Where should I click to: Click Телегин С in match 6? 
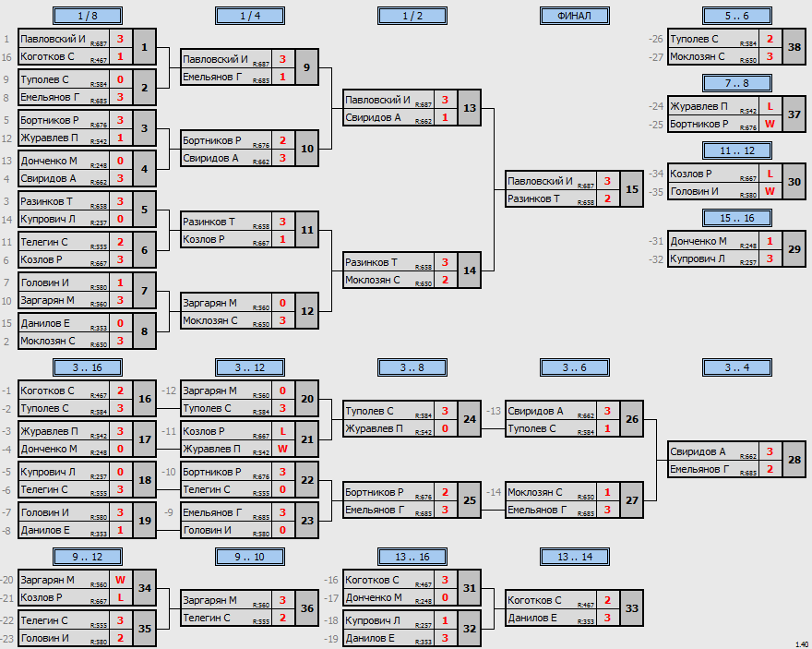[44, 242]
